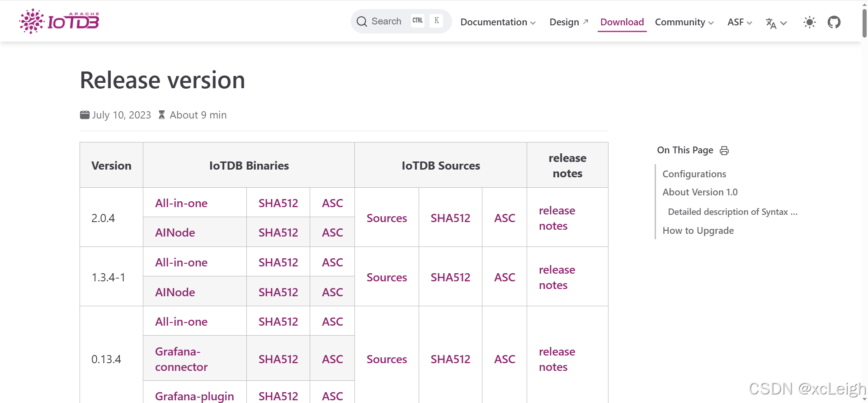Download the 1.3.4-1 AINode binary
Screen dimensions: 868x403
point(175,292)
